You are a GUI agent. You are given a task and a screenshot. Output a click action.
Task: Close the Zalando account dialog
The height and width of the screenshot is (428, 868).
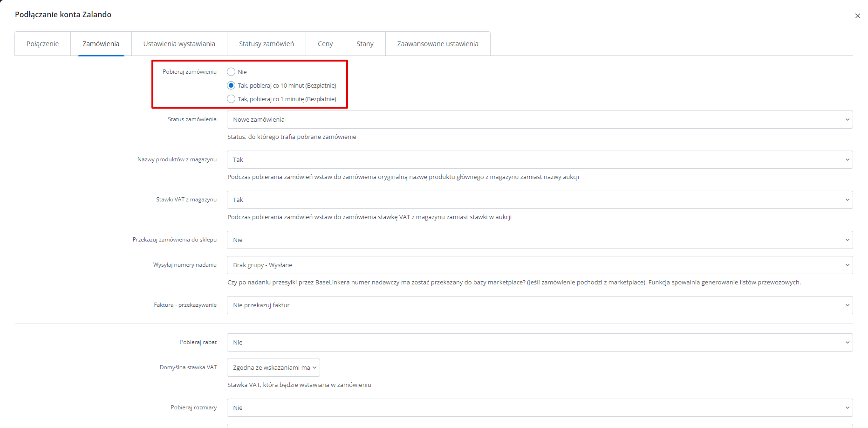click(857, 16)
